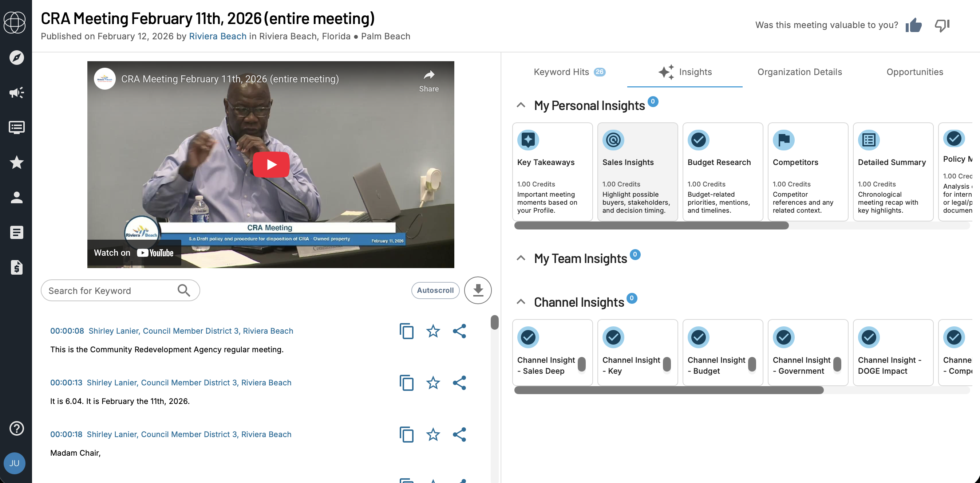
Task: Click the thumbs up icon
Action: click(x=913, y=25)
